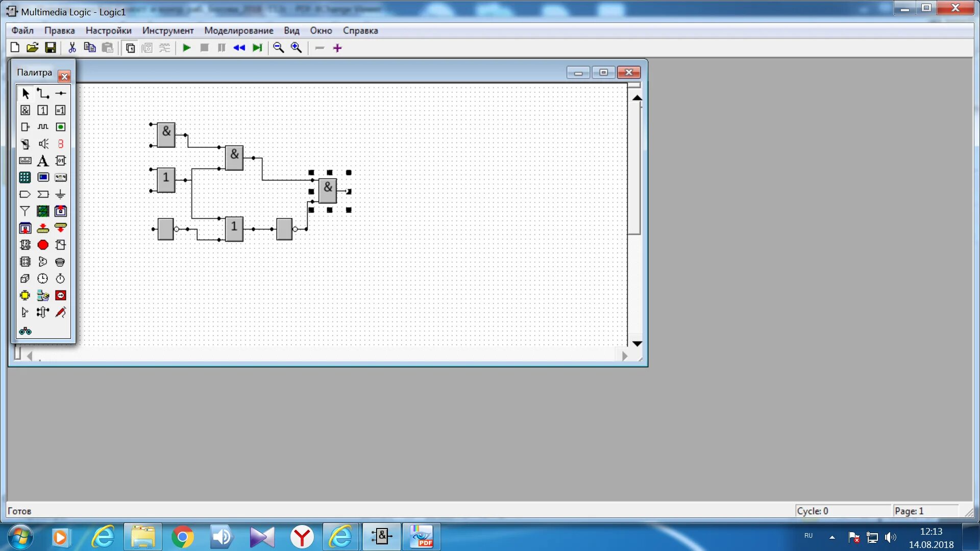Save the circuit with floppy disk icon
Screen dimensions: 980x551
coord(50,48)
